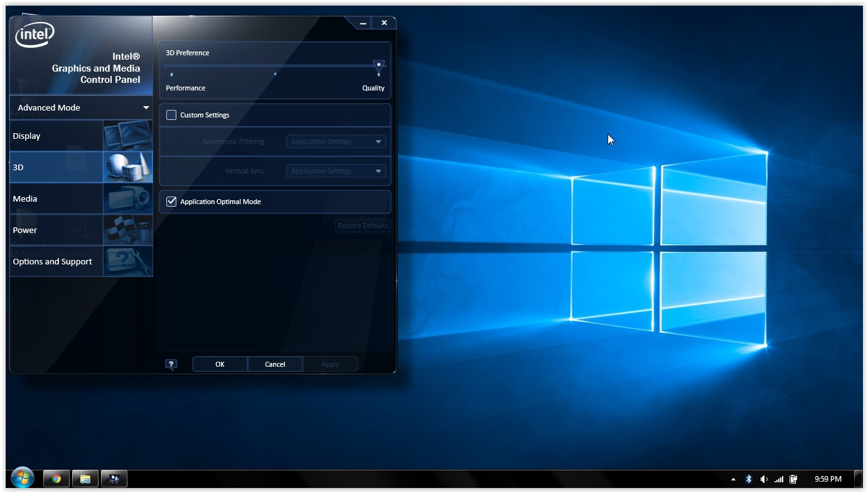Close the Intel control panel window
The image size is (868, 493).
pos(384,23)
